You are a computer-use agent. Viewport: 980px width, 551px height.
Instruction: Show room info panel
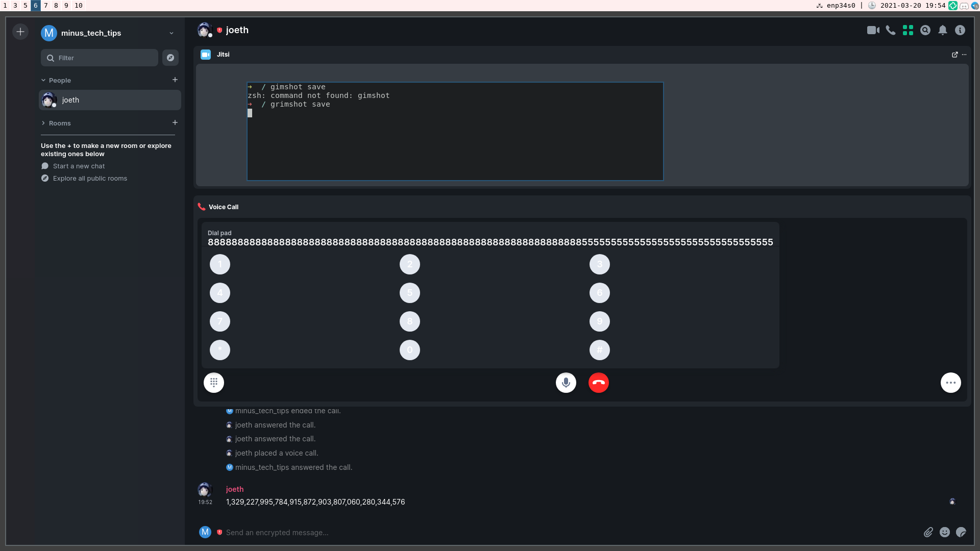pos(960,30)
